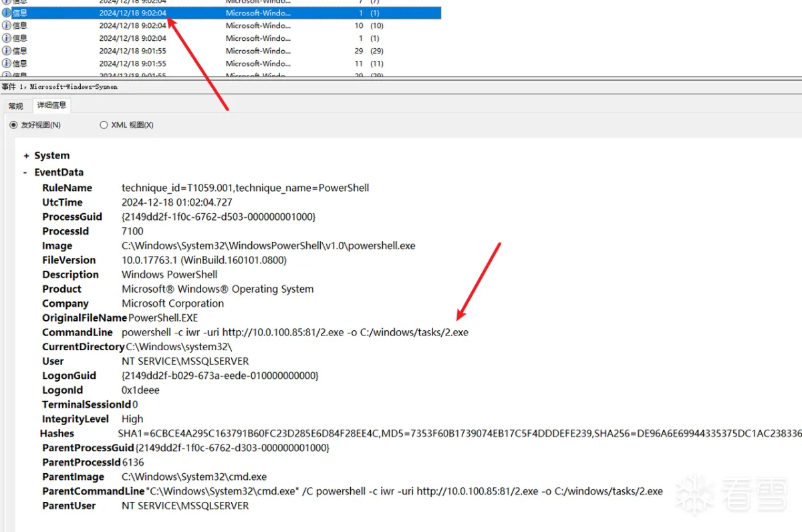Viewport: 802px width, 532px height.
Task: Click the User value NT SERVICE\MSSQLSERVER
Action: 185,362
